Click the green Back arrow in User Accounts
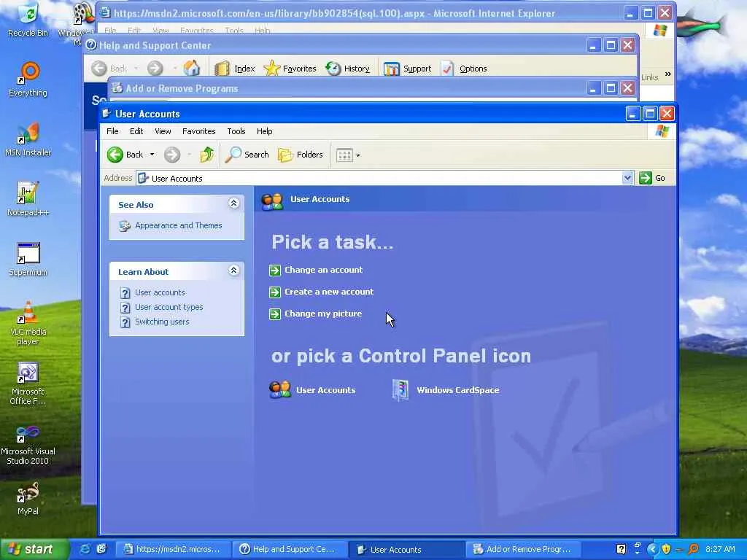 (x=115, y=155)
